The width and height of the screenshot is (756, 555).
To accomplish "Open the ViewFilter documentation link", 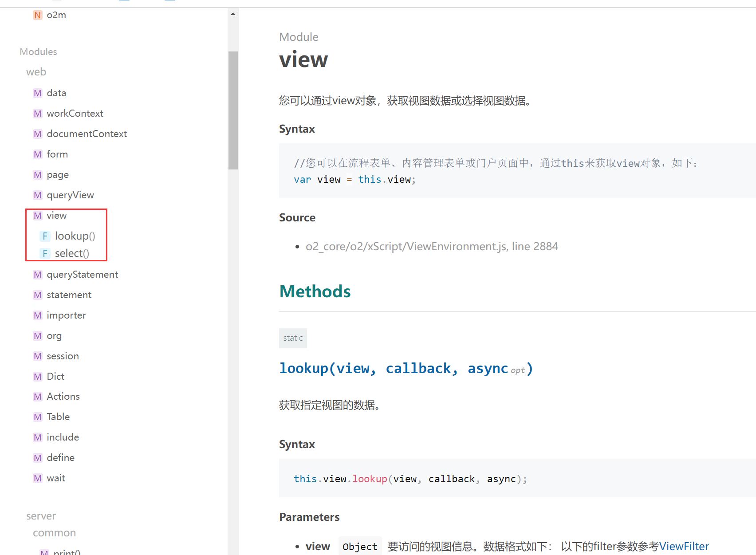I will click(x=684, y=546).
